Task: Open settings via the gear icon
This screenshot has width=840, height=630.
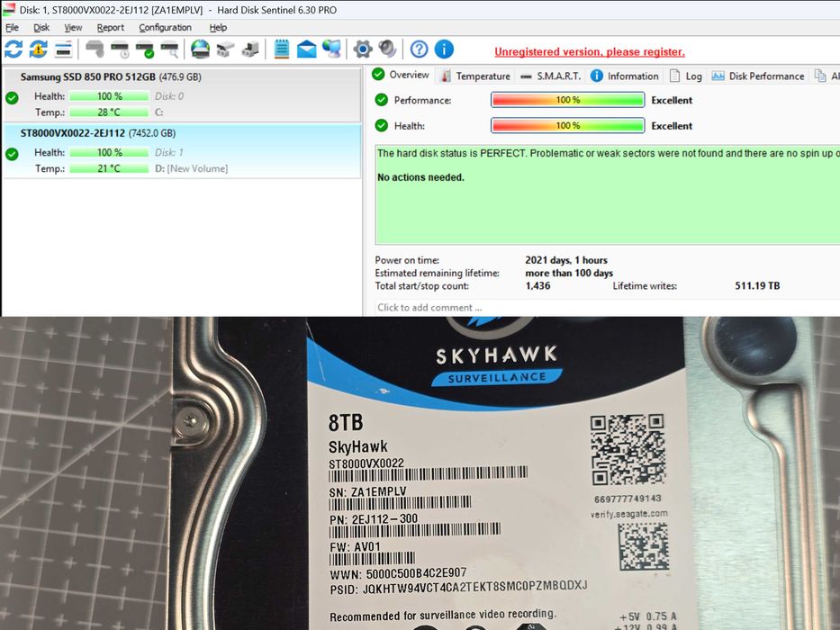Action: tap(363, 49)
